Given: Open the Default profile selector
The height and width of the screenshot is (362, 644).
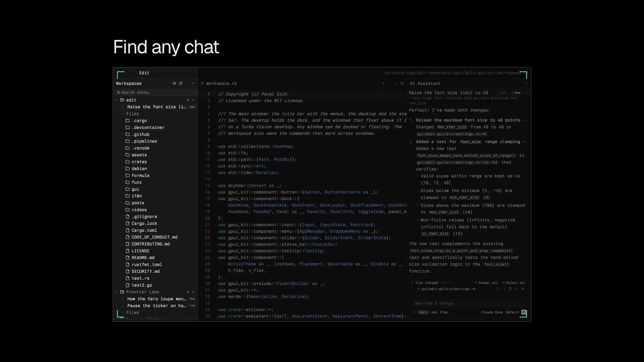Looking at the screenshot, I should click(512, 312).
